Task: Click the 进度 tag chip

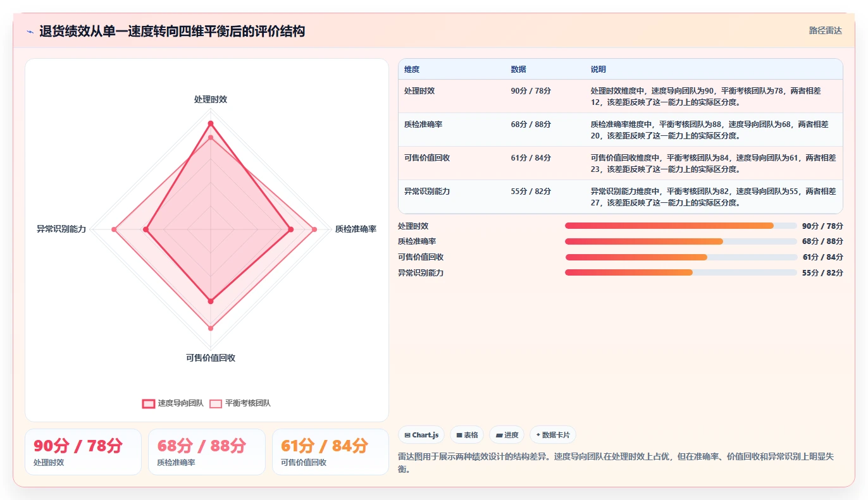Action: point(507,435)
